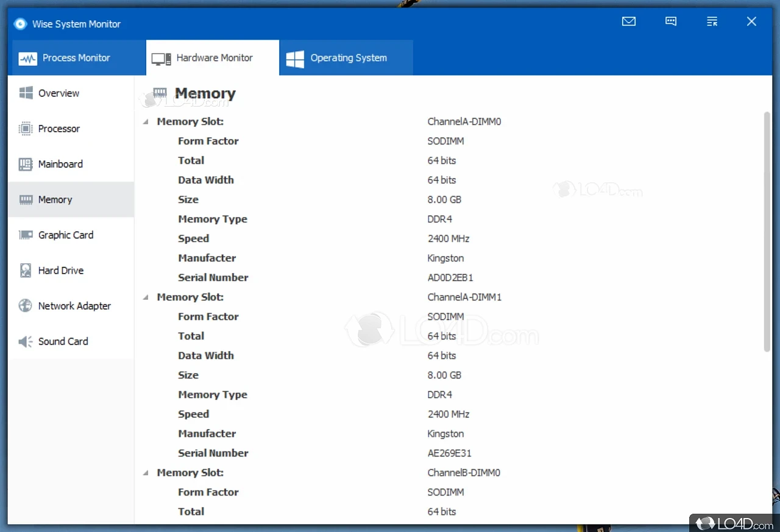The height and width of the screenshot is (532, 780).
Task: Switch to the Operating System tab
Action: 346,58
